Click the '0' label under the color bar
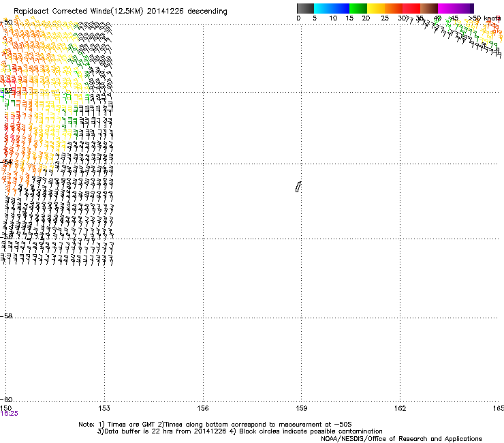Viewport: 504px width, 443px height. [x=298, y=18]
